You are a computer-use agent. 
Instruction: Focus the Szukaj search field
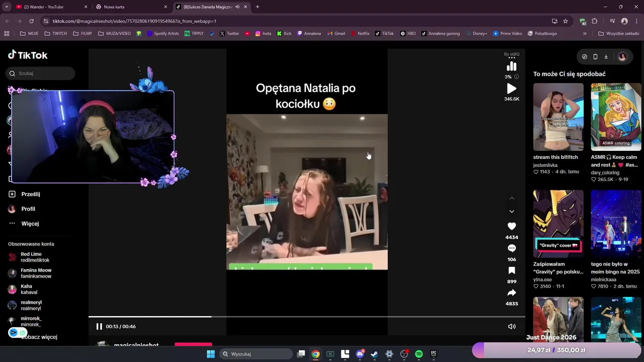[41, 73]
